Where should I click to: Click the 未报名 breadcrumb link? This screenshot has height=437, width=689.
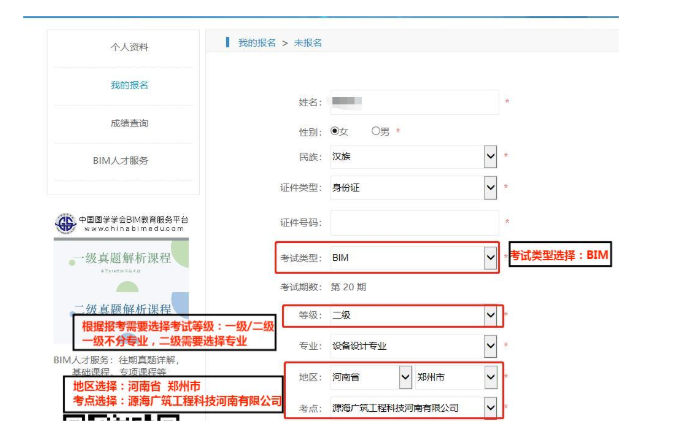point(308,43)
